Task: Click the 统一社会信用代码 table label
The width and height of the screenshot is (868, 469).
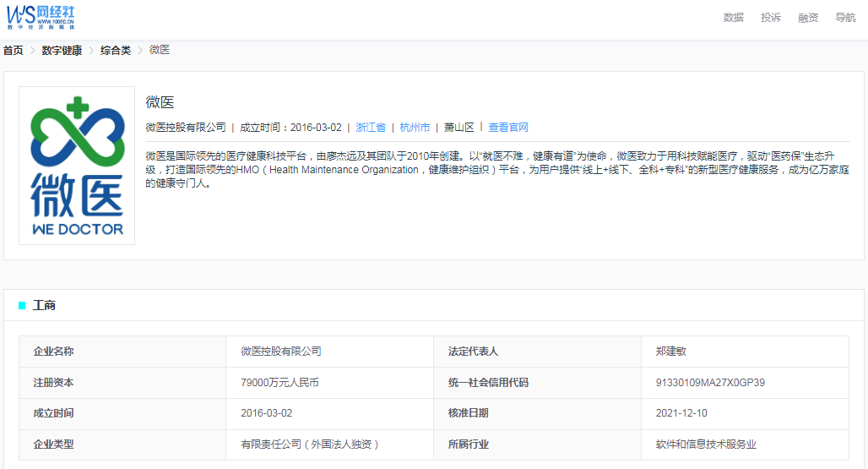Action: (x=488, y=383)
